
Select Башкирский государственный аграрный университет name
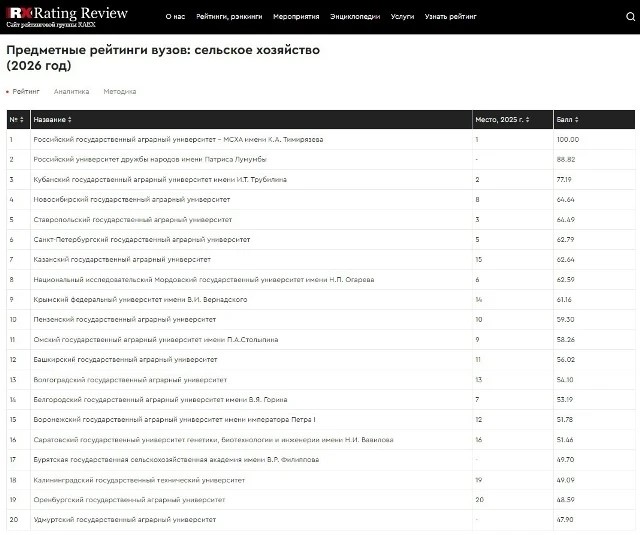tap(125, 360)
